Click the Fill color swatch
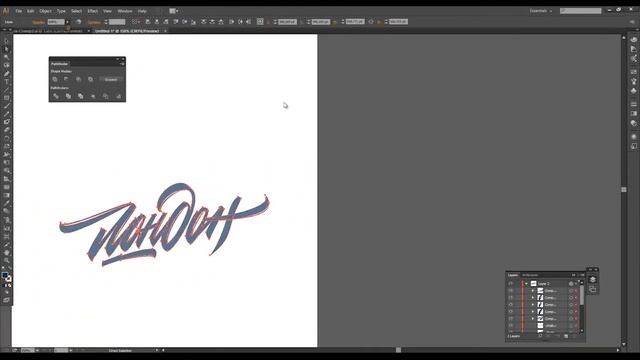The width and height of the screenshot is (640, 360). pyautogui.click(x=4, y=276)
